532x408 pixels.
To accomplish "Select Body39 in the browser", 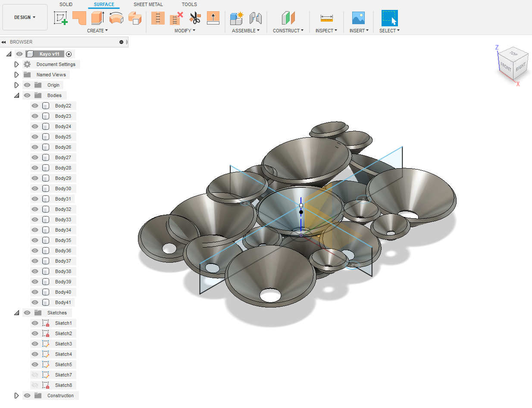I will [63, 282].
